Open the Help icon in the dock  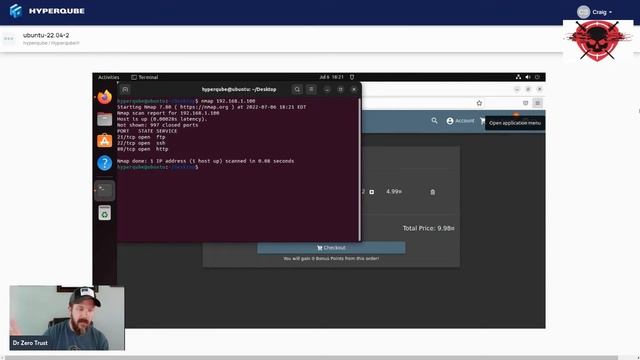(x=105, y=163)
